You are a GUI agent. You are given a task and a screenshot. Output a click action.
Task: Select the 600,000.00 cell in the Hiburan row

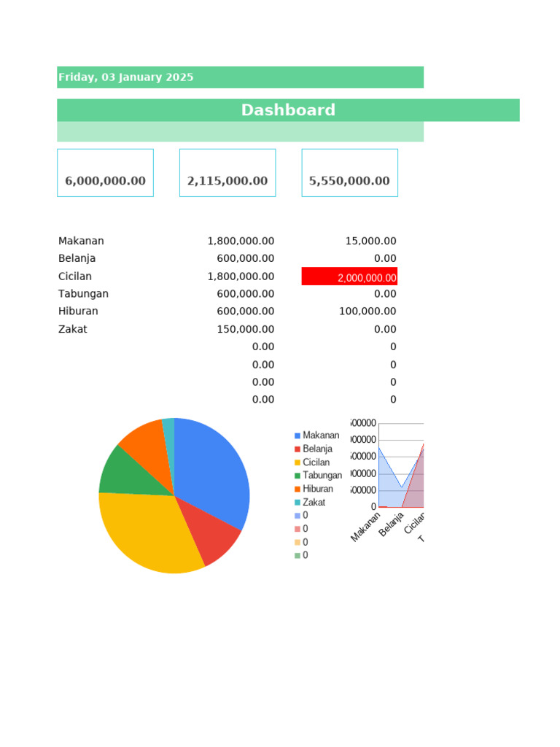(x=245, y=311)
